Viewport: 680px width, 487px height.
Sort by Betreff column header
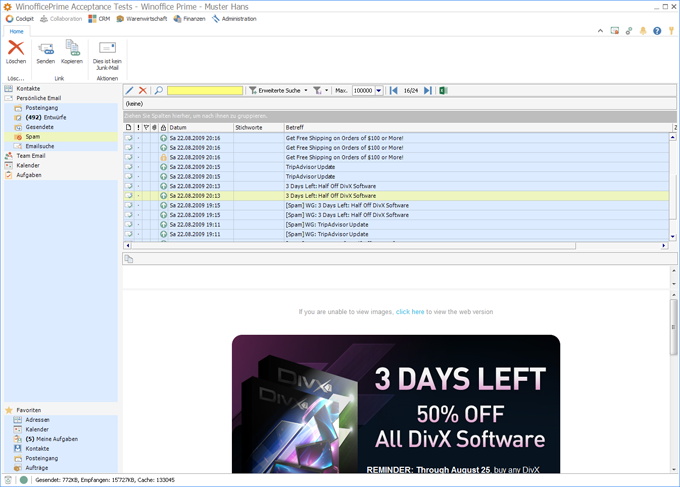click(478, 127)
